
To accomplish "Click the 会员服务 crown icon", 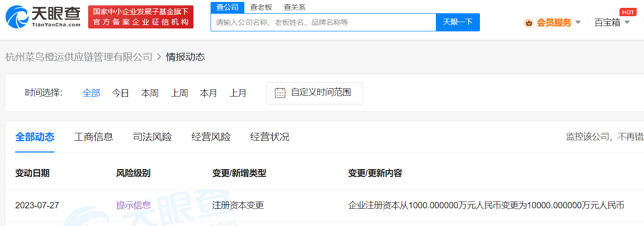I will [x=528, y=23].
